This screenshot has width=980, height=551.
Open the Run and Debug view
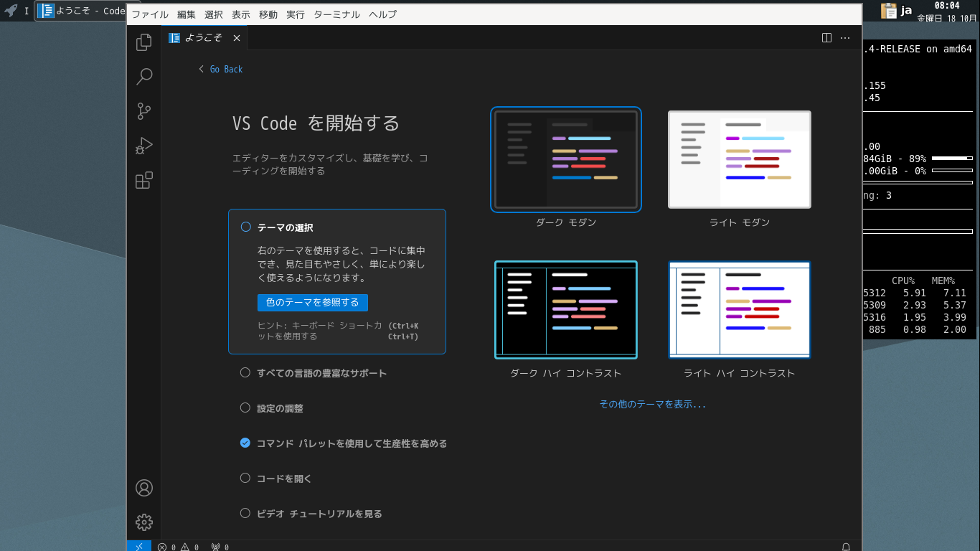click(x=144, y=146)
